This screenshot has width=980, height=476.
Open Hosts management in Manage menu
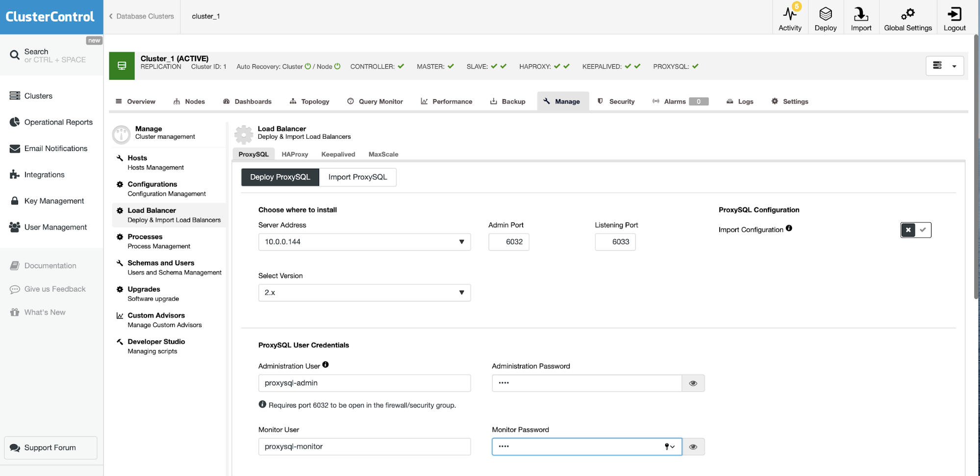click(x=169, y=162)
